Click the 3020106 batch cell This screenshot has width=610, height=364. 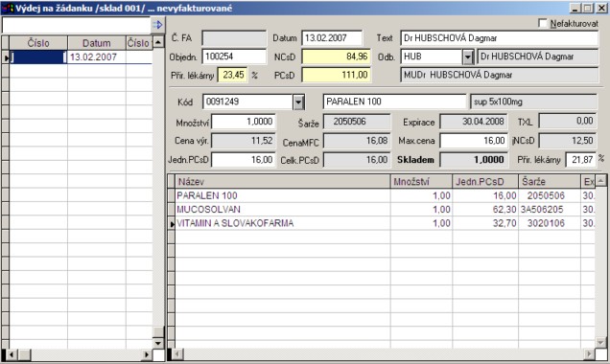tap(549, 223)
